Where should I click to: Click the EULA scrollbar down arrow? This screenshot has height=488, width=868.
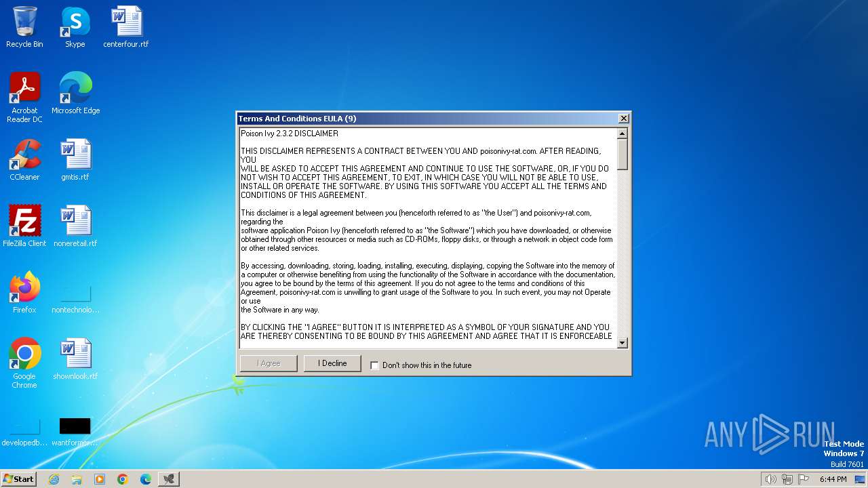point(623,343)
